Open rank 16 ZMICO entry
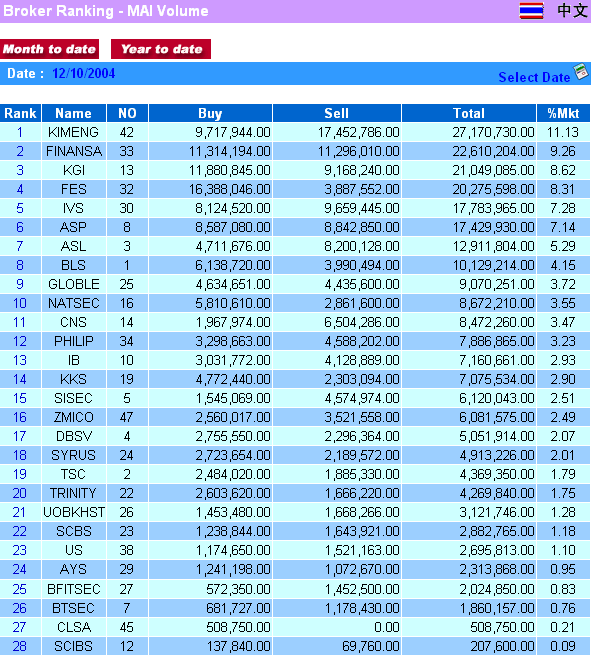This screenshot has width=591, height=655. 20,417
